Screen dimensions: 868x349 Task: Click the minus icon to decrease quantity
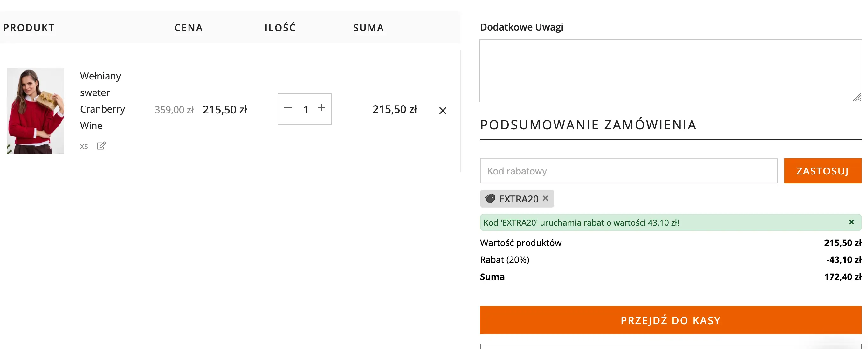point(287,108)
